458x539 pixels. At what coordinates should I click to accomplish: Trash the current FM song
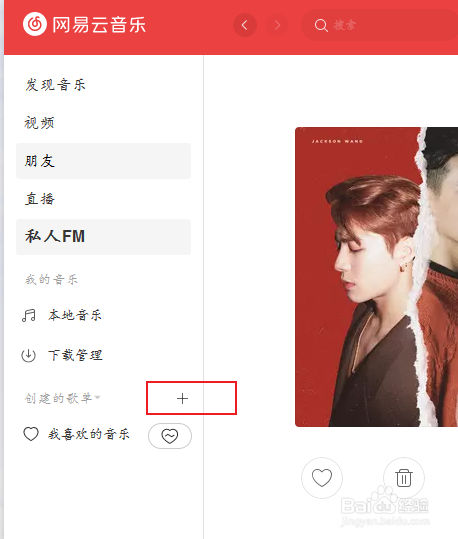point(404,477)
